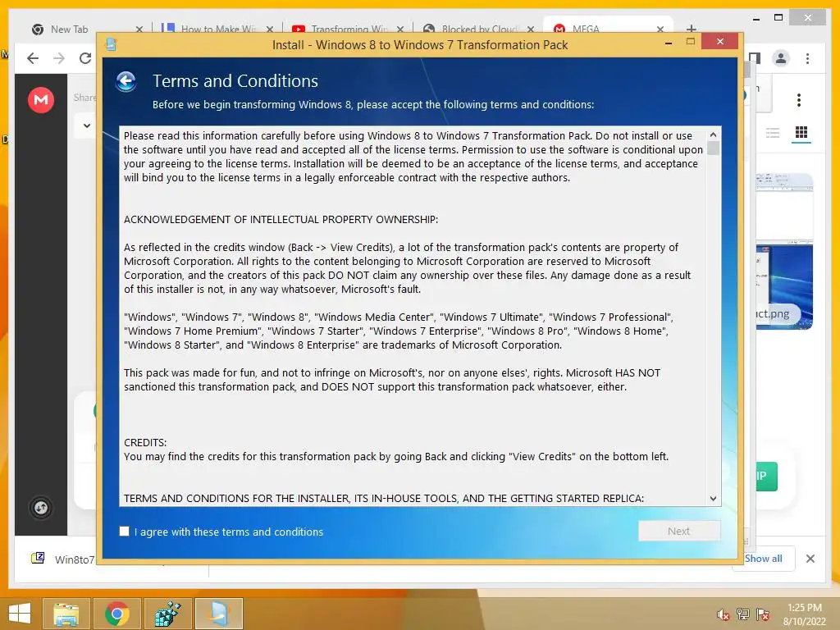Click the back arrow in installer header
The width and height of the screenshot is (840, 630).
pyautogui.click(x=126, y=82)
